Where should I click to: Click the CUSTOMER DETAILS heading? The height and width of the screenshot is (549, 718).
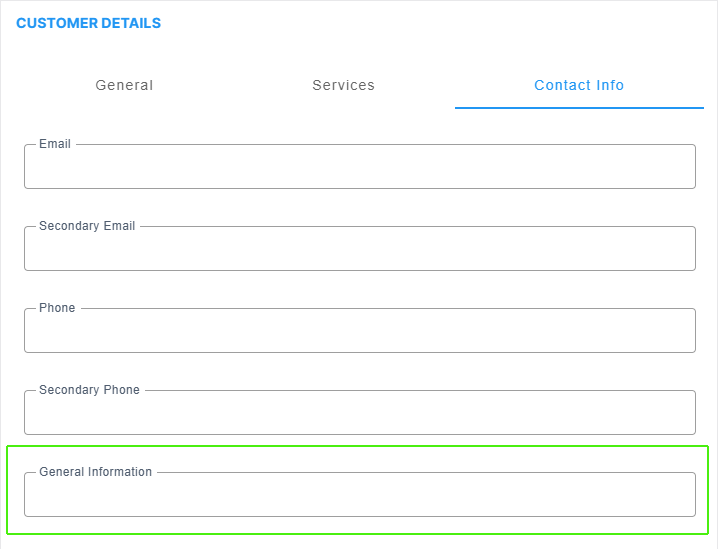[x=89, y=23]
